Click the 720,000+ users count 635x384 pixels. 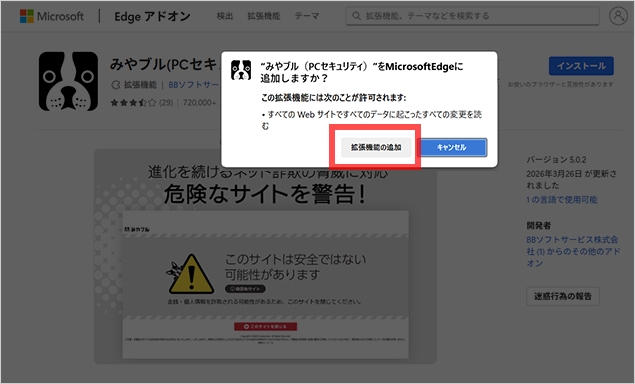[x=200, y=103]
